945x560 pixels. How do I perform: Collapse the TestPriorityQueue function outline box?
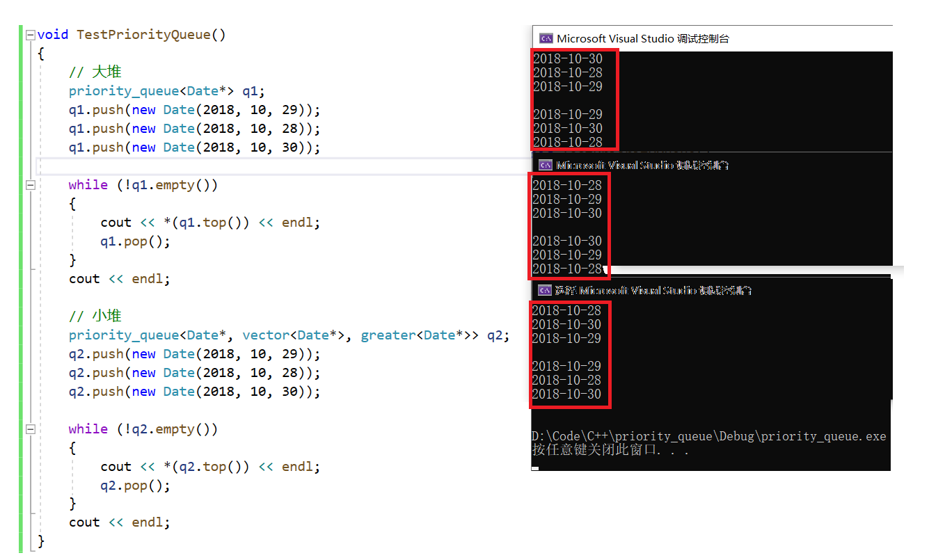(30, 35)
